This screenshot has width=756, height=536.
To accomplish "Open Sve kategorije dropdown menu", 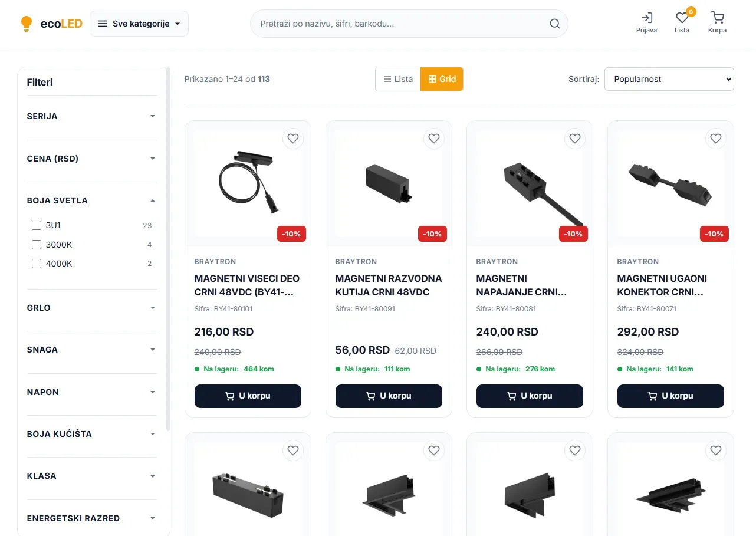I will coord(139,24).
